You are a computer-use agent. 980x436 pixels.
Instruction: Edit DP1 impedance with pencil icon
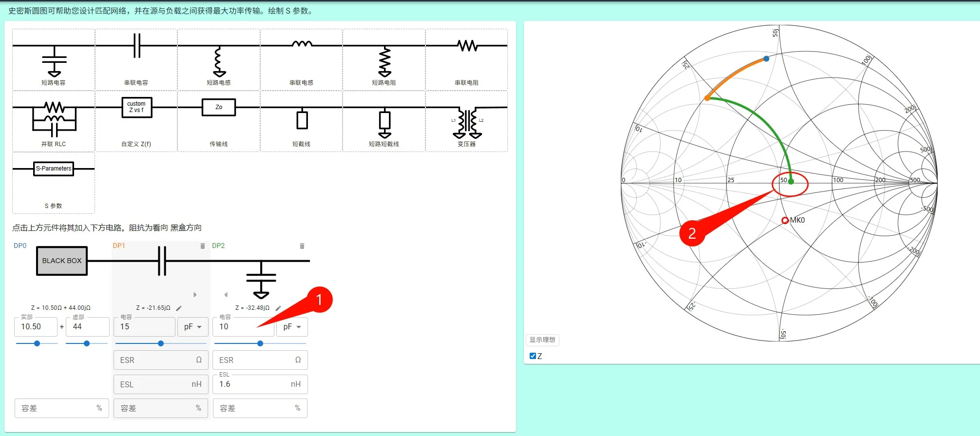[x=179, y=308]
